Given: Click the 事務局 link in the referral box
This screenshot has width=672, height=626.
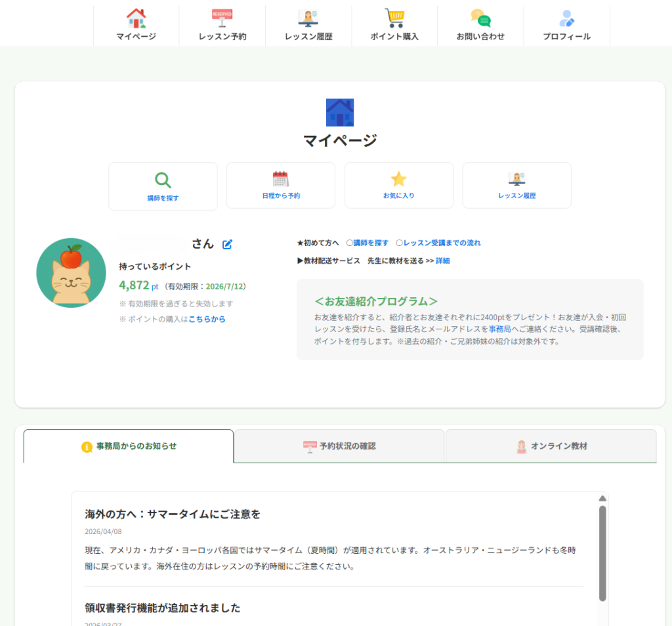Looking at the screenshot, I should tap(499, 329).
